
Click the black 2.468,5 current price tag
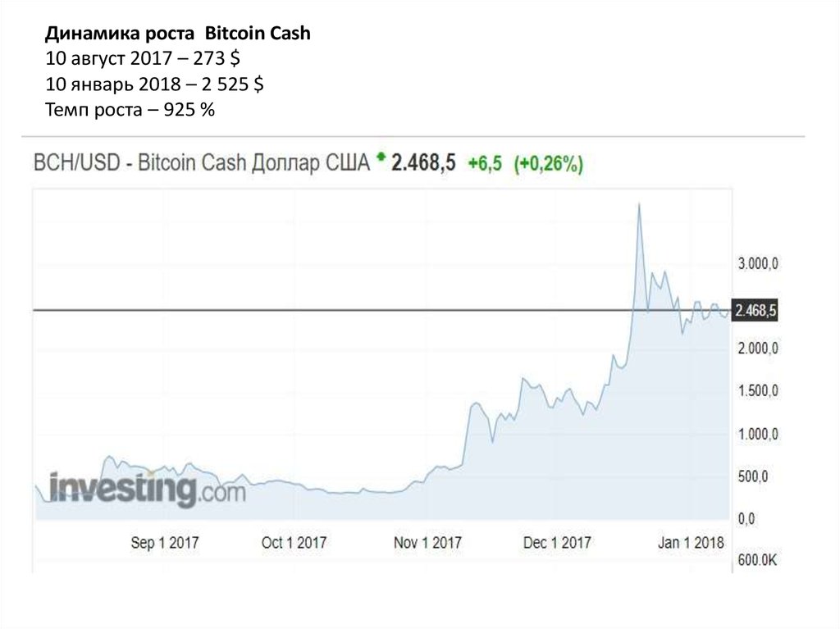pos(756,311)
